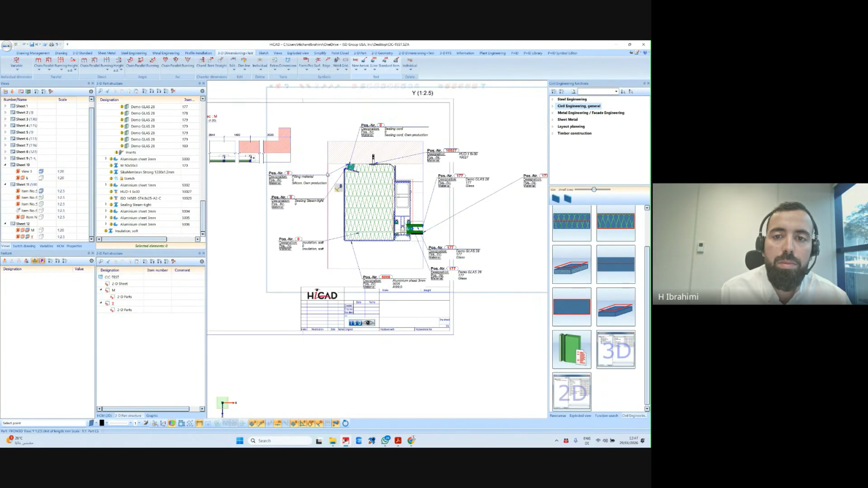
Task: Expand Sheet 5 in the Views tree
Action: click(x=5, y=132)
